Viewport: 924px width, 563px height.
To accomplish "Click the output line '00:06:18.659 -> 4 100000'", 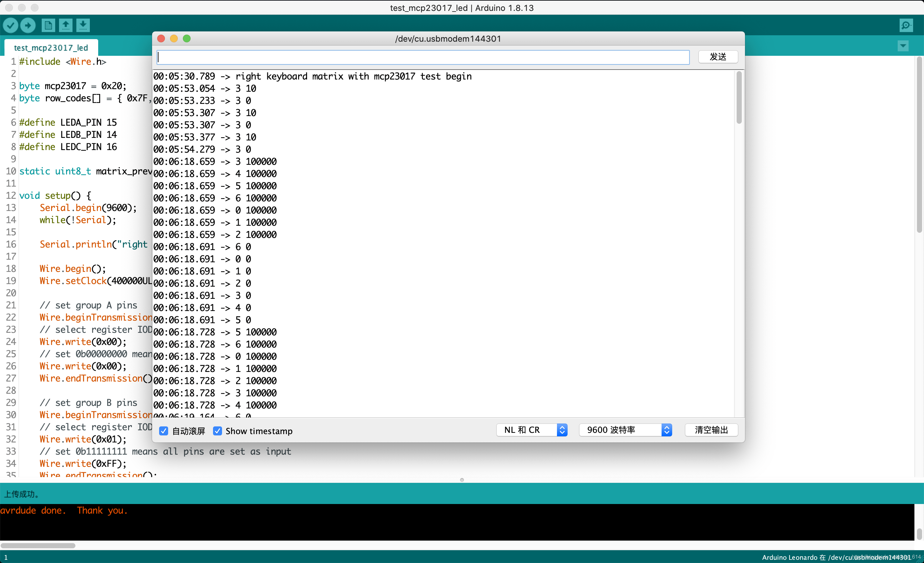I will click(x=215, y=173).
